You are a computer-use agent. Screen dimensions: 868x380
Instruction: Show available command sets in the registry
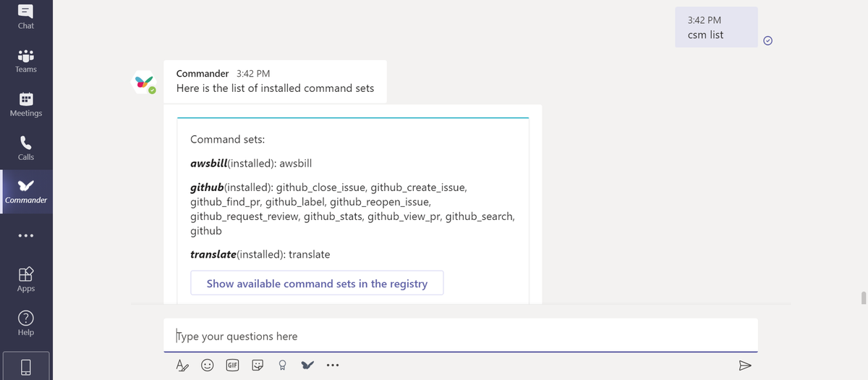pyautogui.click(x=317, y=284)
